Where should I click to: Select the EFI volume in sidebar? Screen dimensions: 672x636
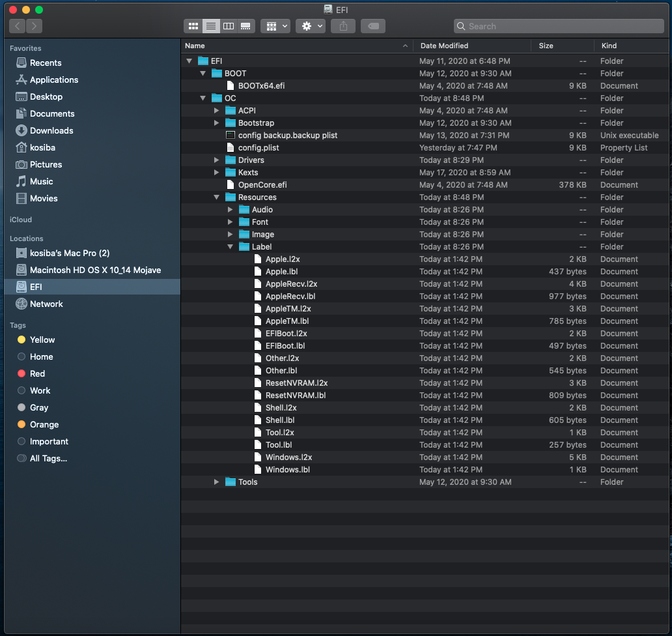pyautogui.click(x=92, y=287)
